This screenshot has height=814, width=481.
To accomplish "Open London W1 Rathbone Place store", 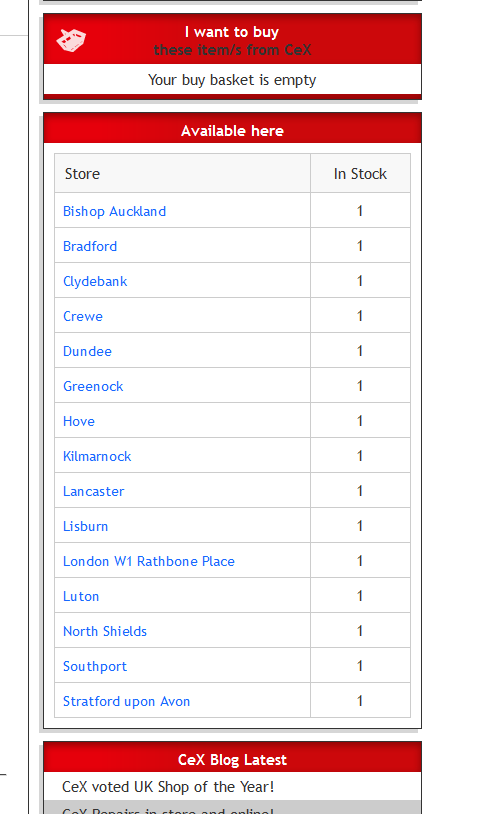I will point(148,561).
